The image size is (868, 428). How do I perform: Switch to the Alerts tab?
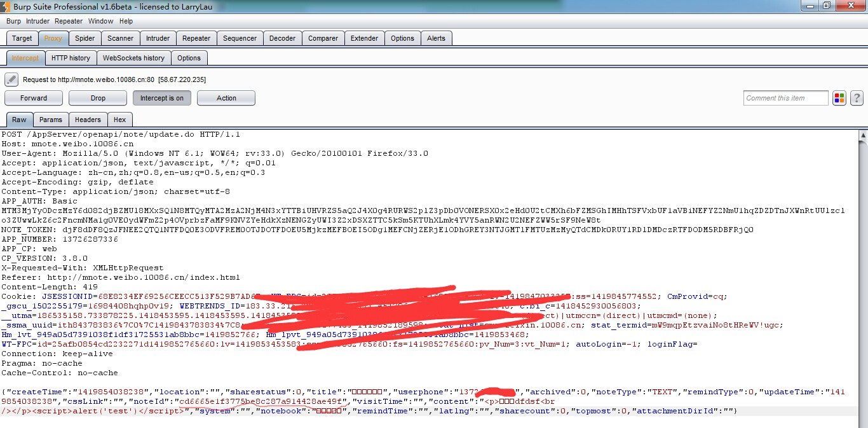(437, 38)
